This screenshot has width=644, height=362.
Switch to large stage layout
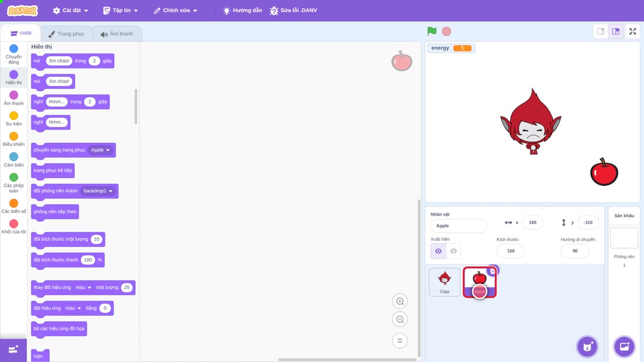point(616,31)
